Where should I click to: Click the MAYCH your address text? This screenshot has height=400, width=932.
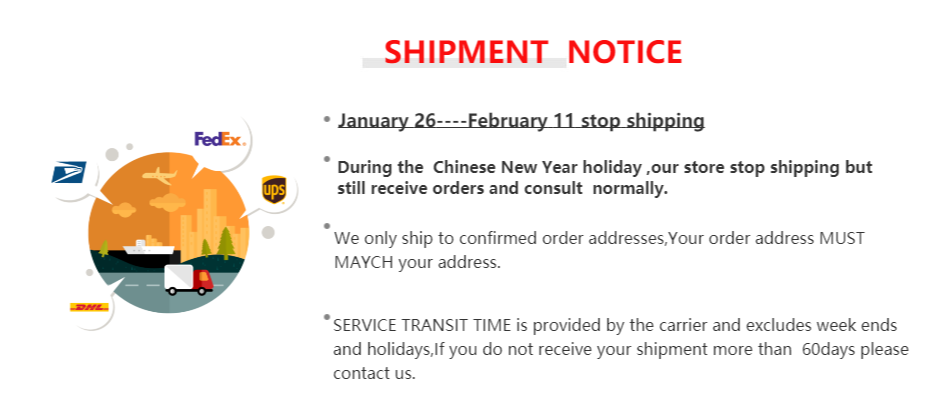[417, 262]
